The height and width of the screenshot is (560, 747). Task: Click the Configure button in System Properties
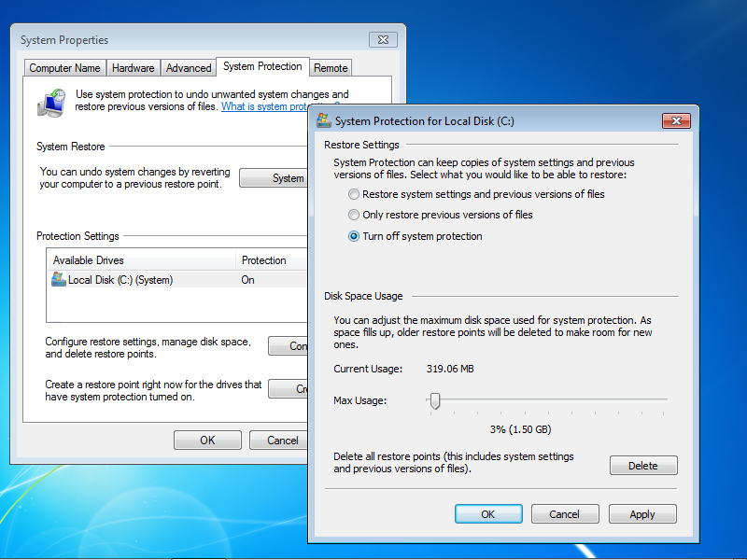click(289, 346)
